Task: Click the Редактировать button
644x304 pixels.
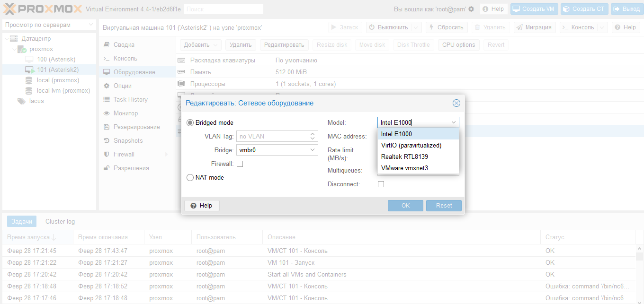Action: pos(284,45)
